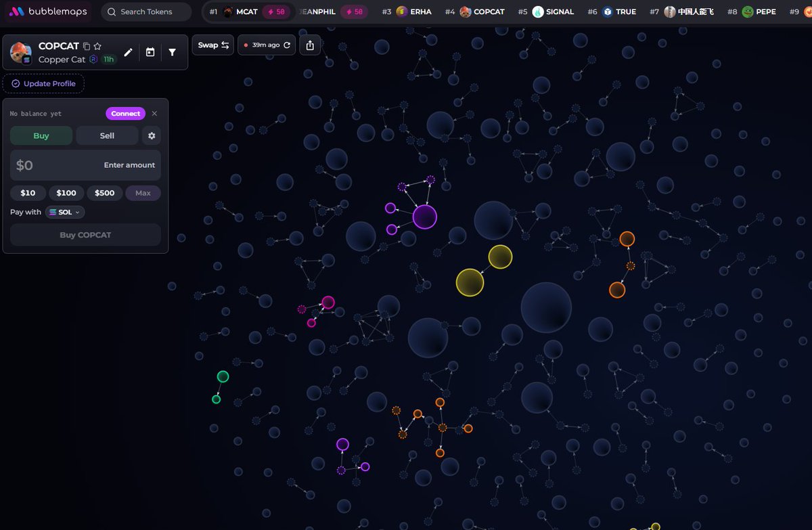
Task: Click the share export icon
Action: (310, 45)
